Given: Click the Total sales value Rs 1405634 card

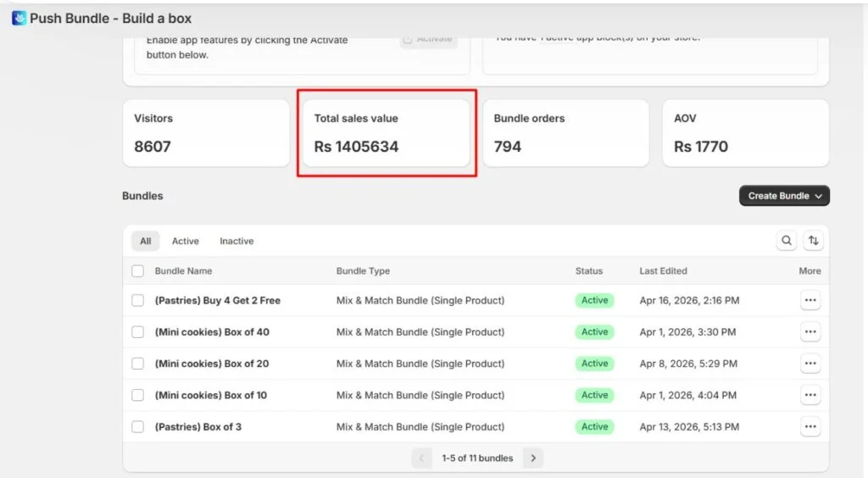Looking at the screenshot, I should click(x=386, y=133).
